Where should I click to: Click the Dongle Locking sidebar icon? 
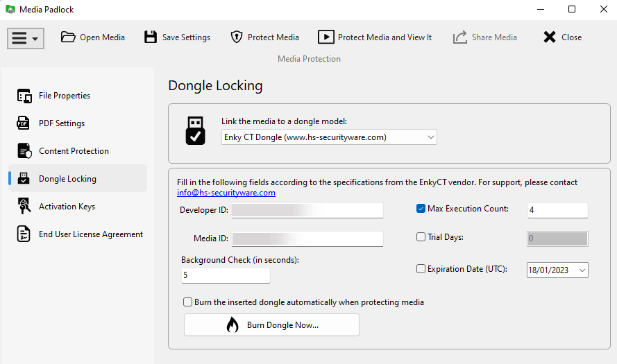point(24,178)
